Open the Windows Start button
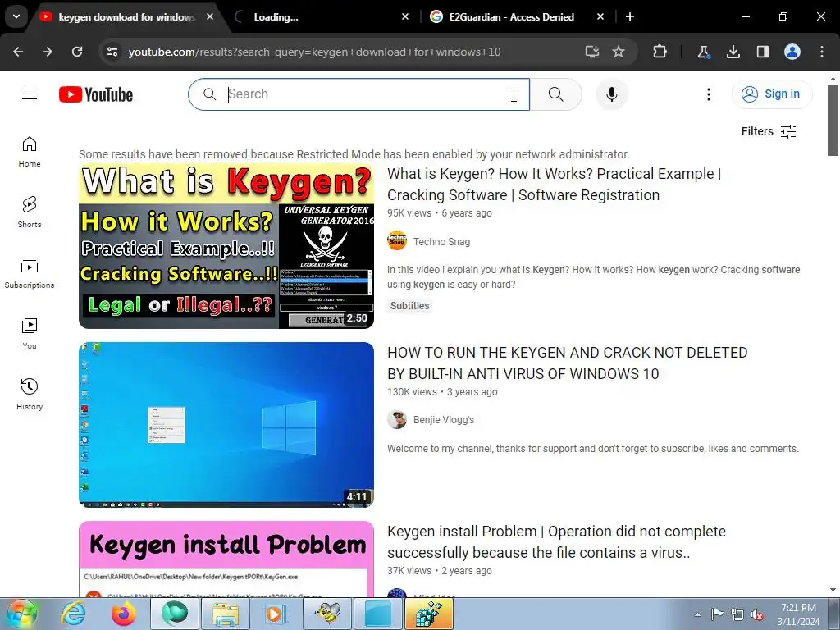This screenshot has height=630, width=840. pyautogui.click(x=22, y=614)
